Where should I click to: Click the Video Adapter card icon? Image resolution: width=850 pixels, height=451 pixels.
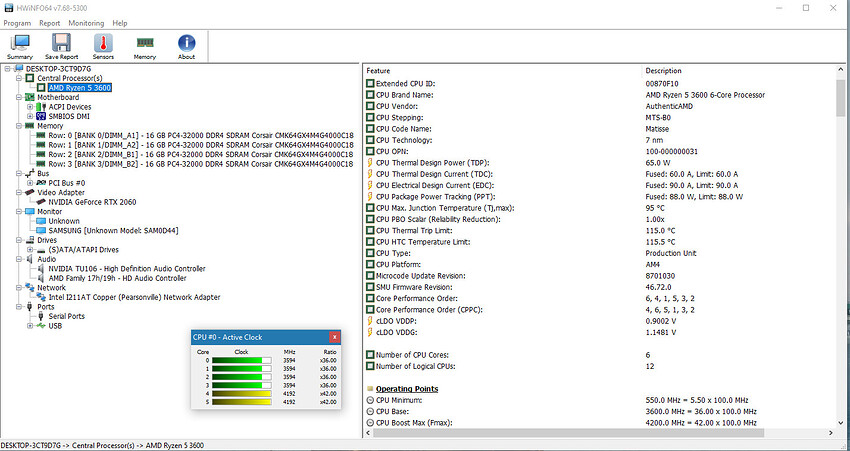[30, 192]
